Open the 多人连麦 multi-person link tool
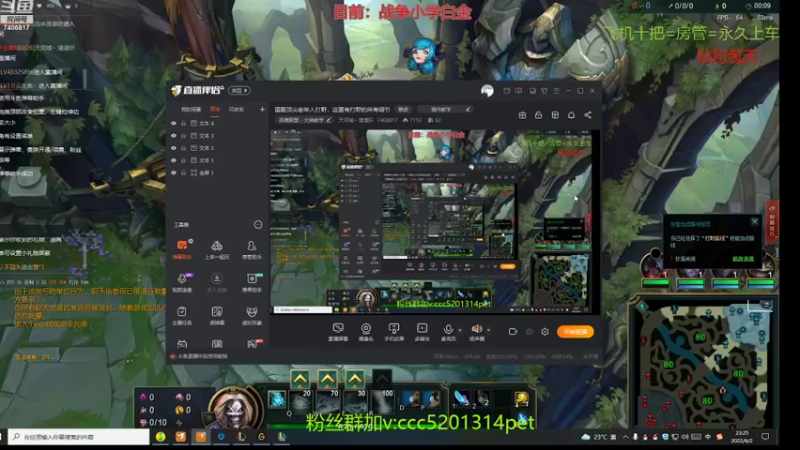 tap(217, 283)
